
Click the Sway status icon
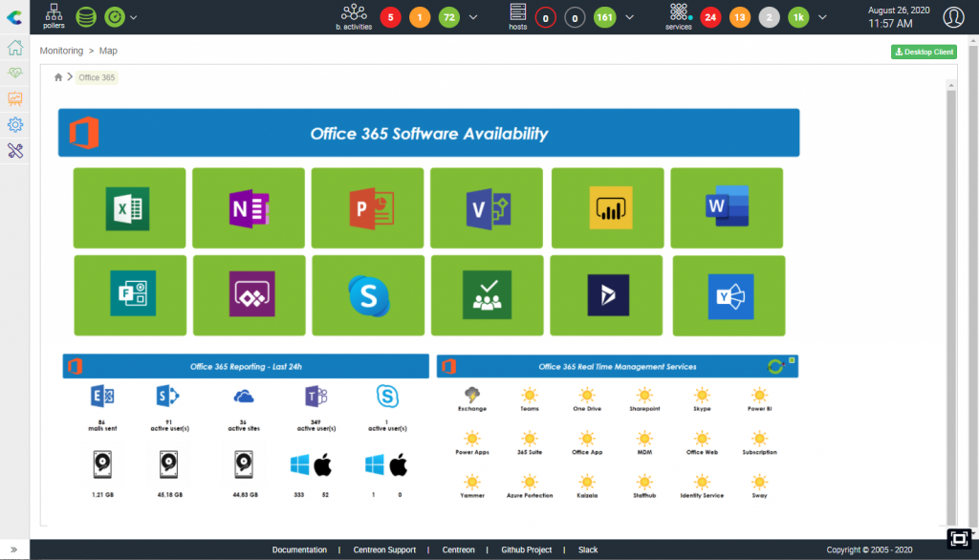pyautogui.click(x=759, y=482)
